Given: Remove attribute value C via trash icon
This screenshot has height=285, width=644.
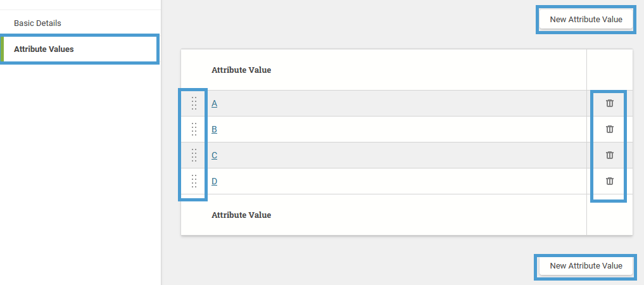Looking at the screenshot, I should point(610,155).
